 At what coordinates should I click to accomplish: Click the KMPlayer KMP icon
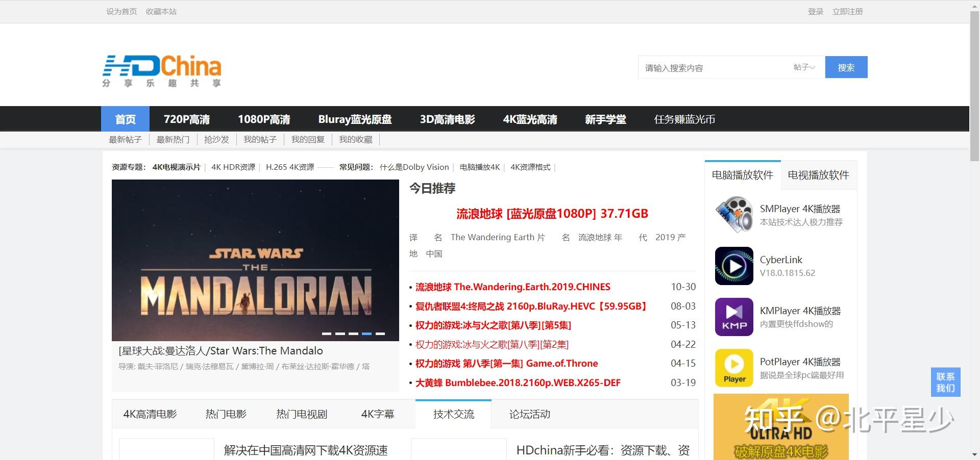(734, 317)
